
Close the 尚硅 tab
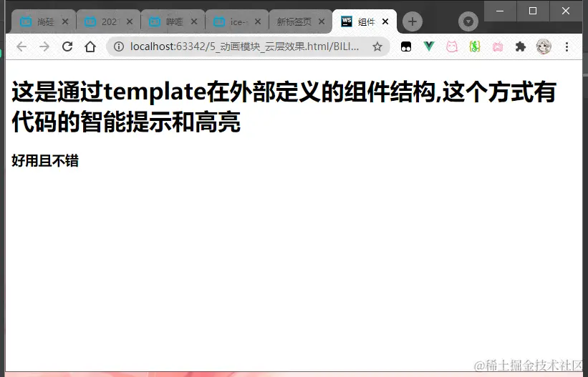point(65,21)
